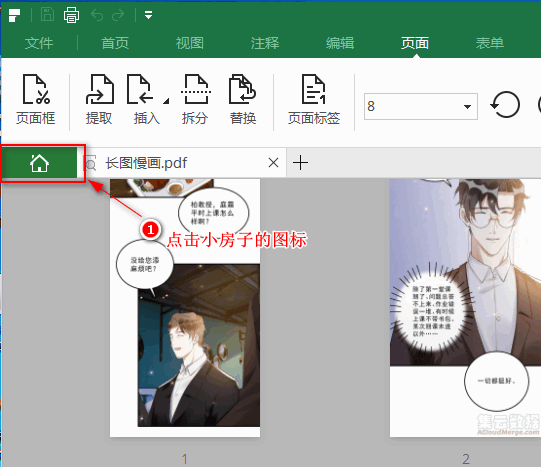Select the 页面 ribbon tab
This screenshot has width=541, height=467.
[415, 43]
